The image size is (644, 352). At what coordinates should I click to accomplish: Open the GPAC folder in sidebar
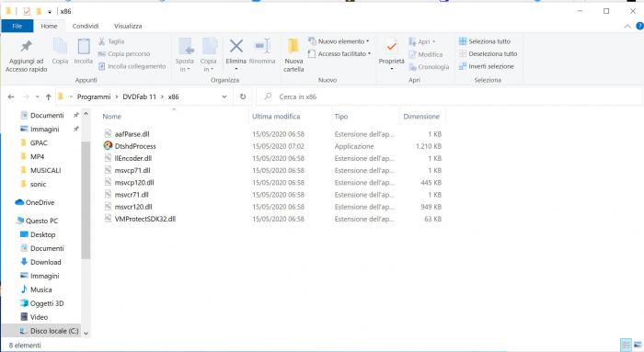(39, 142)
